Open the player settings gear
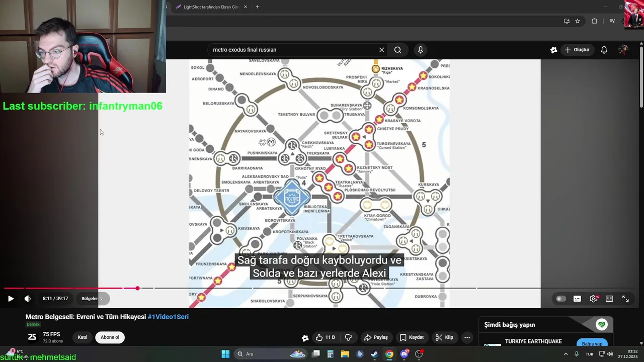This screenshot has height=362, width=644. 593,299
